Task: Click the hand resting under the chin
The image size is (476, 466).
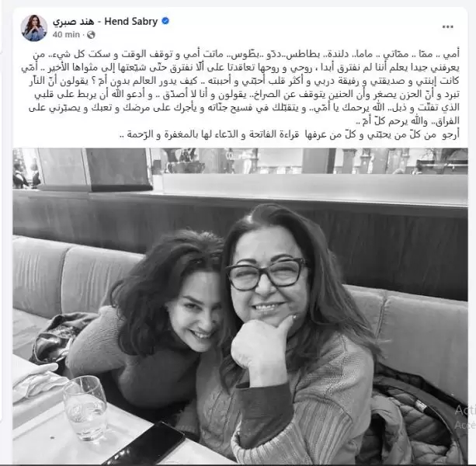Action: [x=262, y=349]
